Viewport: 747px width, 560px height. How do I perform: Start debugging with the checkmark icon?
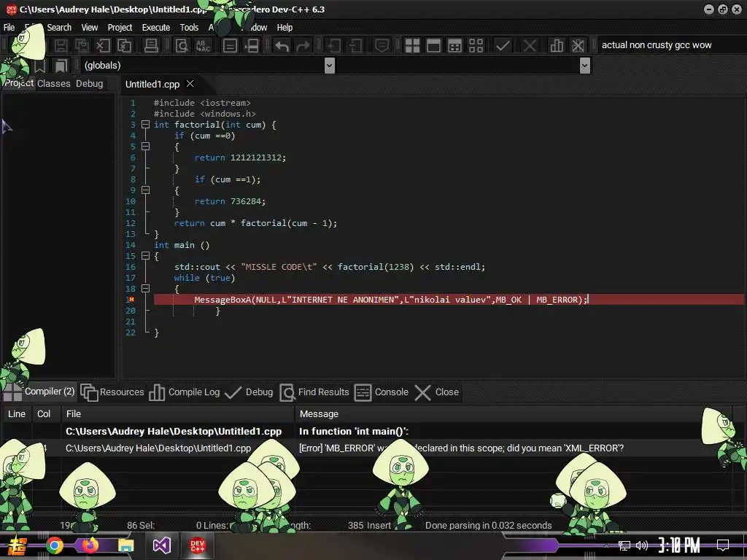(x=503, y=46)
